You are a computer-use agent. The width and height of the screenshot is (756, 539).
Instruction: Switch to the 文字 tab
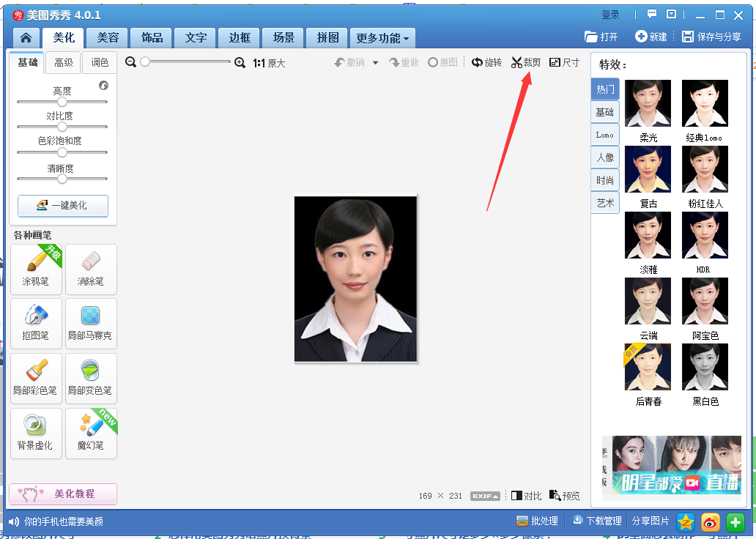click(196, 37)
